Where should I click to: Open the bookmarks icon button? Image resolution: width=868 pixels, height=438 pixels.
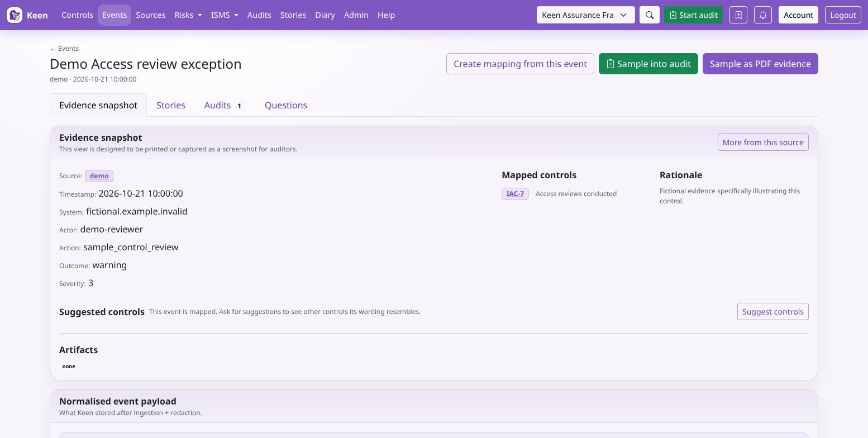[738, 15]
